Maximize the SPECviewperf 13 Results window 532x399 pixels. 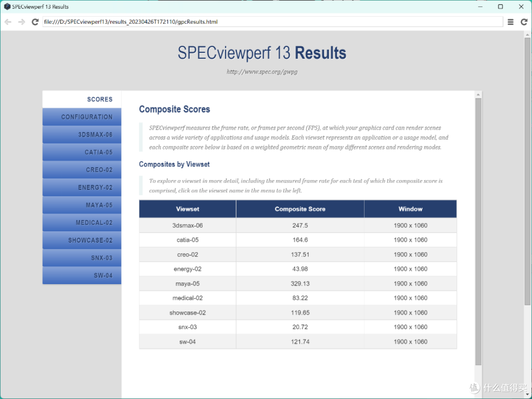pyautogui.click(x=500, y=6)
